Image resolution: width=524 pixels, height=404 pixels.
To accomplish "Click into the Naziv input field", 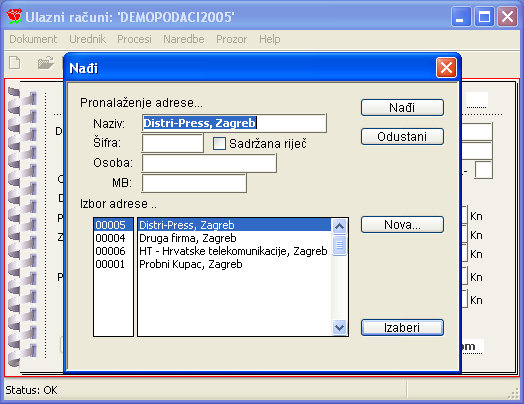I will coord(234,123).
